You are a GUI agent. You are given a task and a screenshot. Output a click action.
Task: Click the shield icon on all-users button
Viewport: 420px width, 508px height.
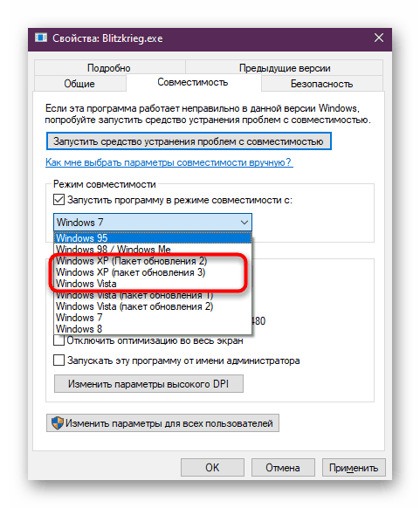point(58,422)
